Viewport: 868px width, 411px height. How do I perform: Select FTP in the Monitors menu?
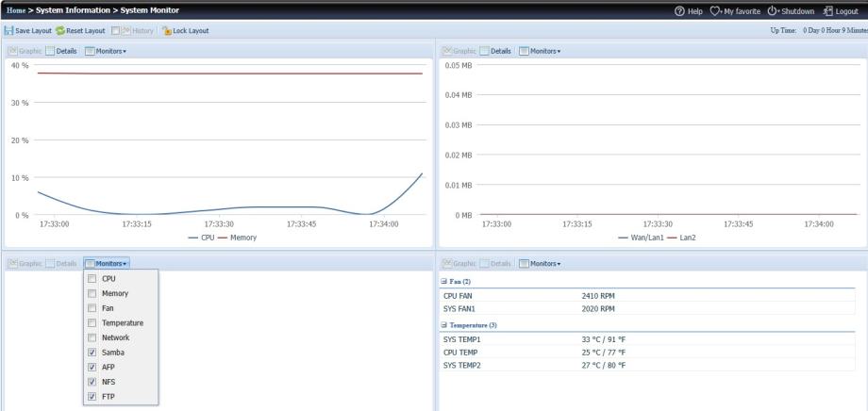point(108,396)
